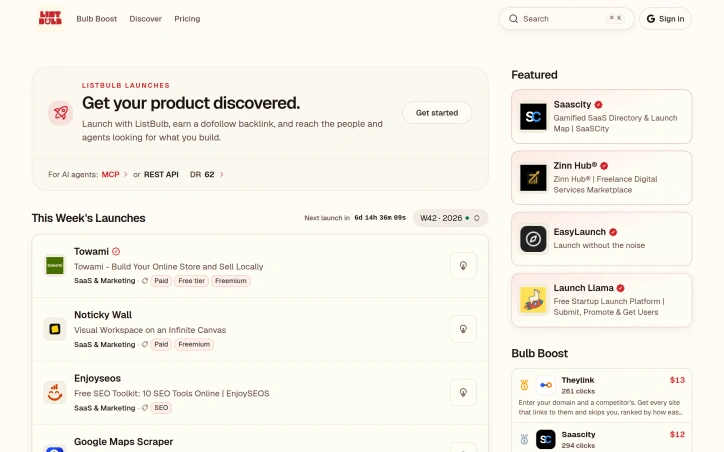This screenshot has height=452, width=724.
Task: Select the Freemium tag on Towami
Action: point(231,281)
